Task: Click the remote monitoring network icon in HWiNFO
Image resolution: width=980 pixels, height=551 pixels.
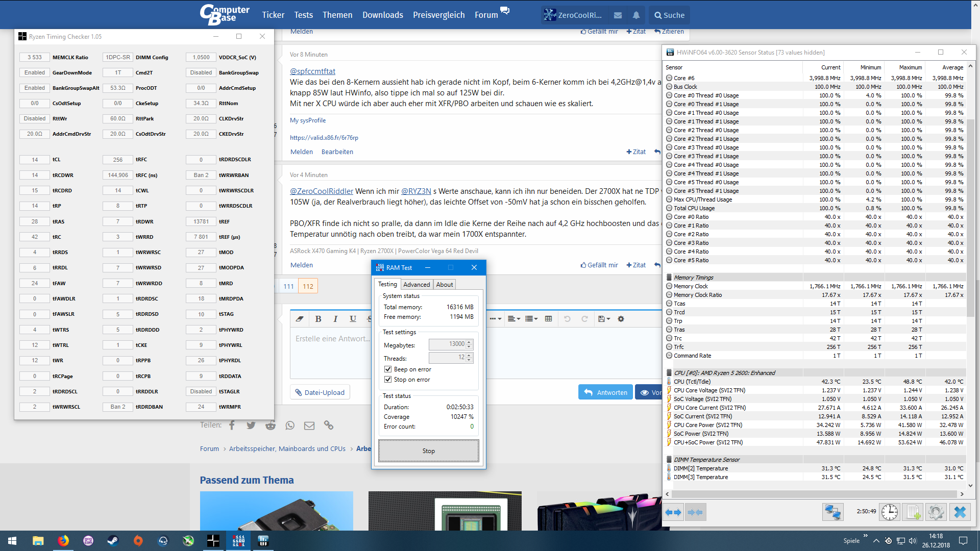Action: pos(834,512)
